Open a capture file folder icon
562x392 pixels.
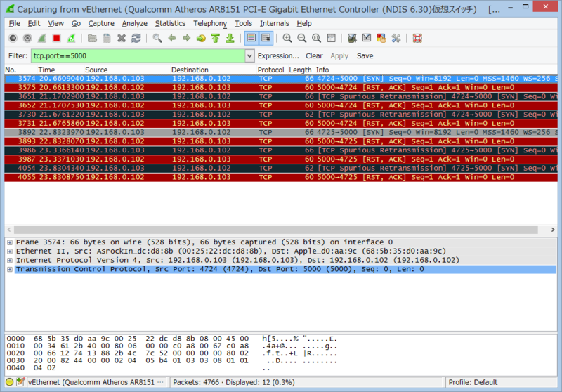[x=92, y=38]
